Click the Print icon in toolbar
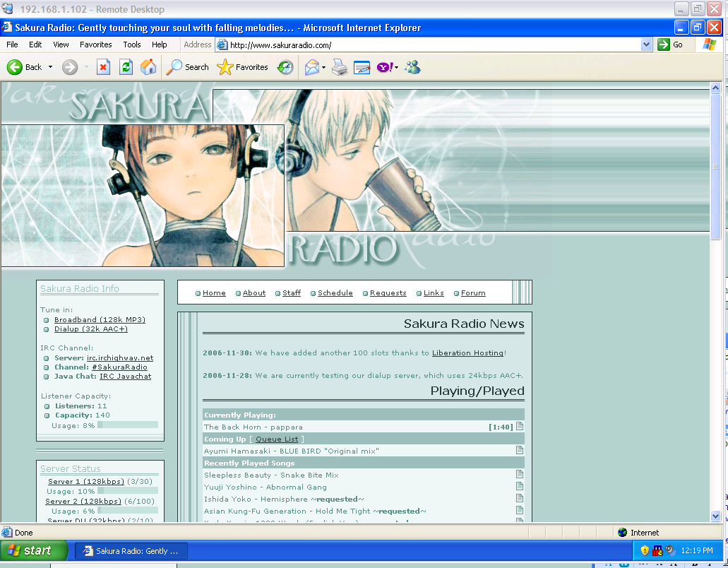The width and height of the screenshot is (728, 568). coord(340,67)
